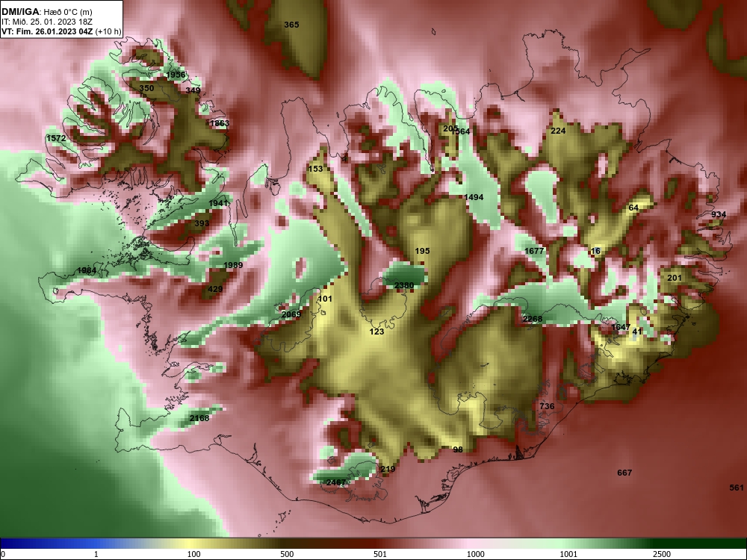Click the map value 1647
Image resolution: width=747 pixels, height=560 pixels.
[x=621, y=327]
